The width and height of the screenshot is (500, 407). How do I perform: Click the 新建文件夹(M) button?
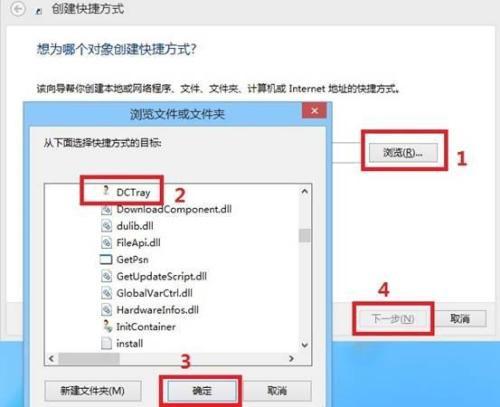click(92, 390)
